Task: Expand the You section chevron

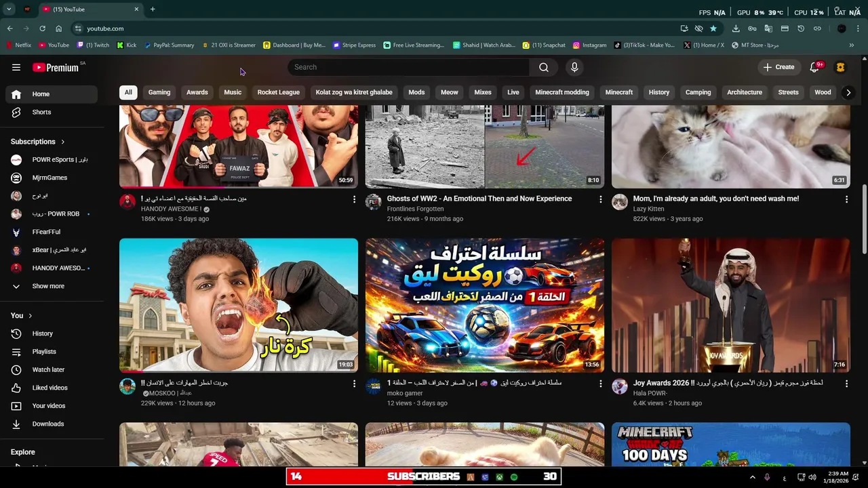Action: (31, 316)
